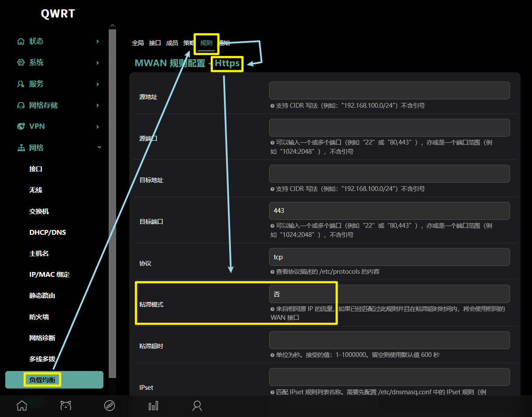Image resolution: width=532 pixels, height=417 pixels.
Task: Focus the 目标地址 input field
Action: pyautogui.click(x=389, y=173)
